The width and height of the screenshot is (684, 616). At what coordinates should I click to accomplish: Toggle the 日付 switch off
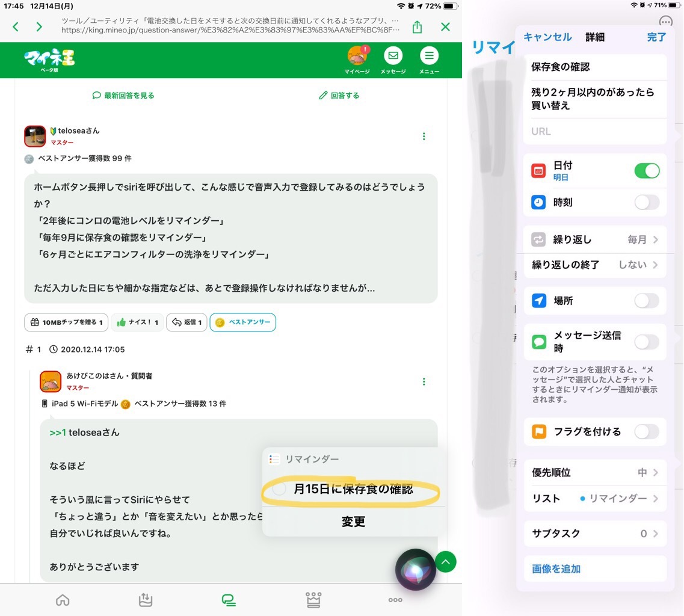click(647, 171)
